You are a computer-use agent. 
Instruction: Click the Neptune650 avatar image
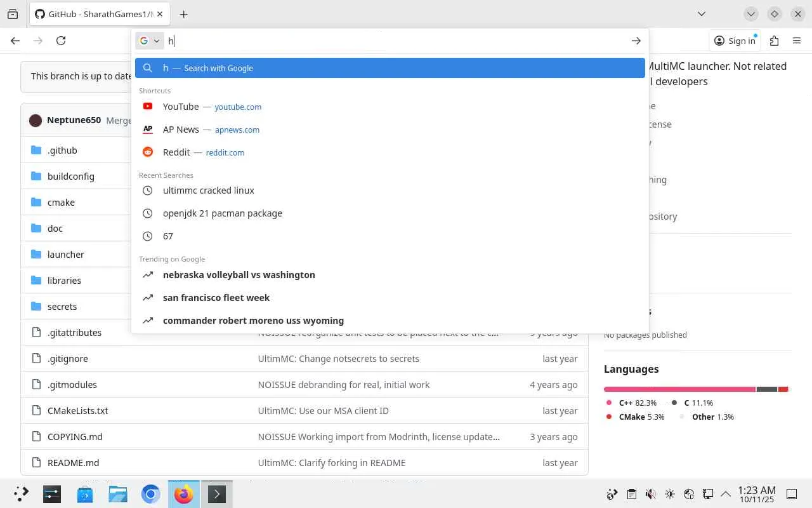36,120
